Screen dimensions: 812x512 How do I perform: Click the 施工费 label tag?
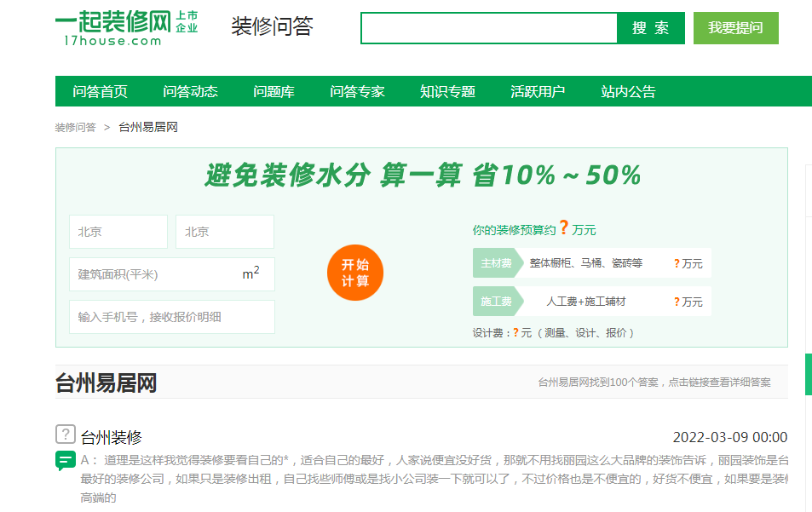pyautogui.click(x=498, y=302)
